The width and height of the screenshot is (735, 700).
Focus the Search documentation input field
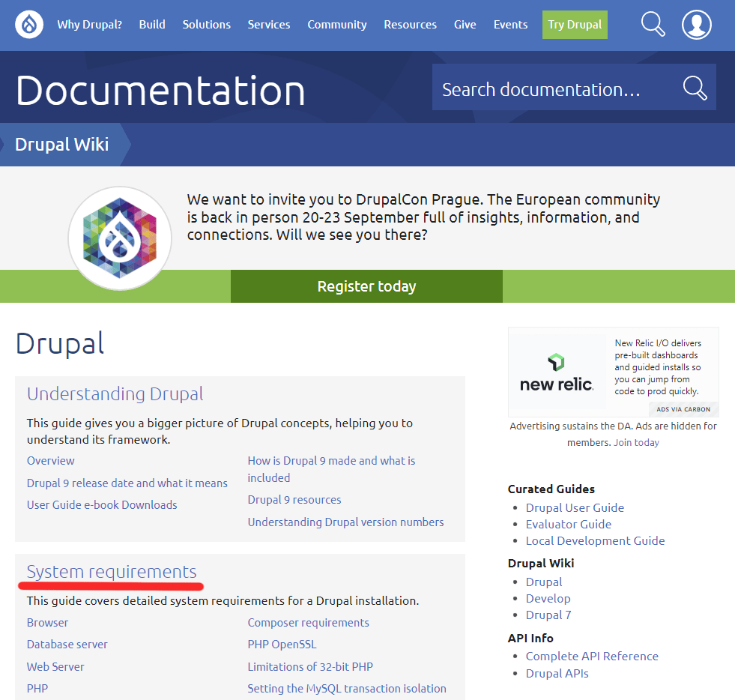[x=554, y=89]
